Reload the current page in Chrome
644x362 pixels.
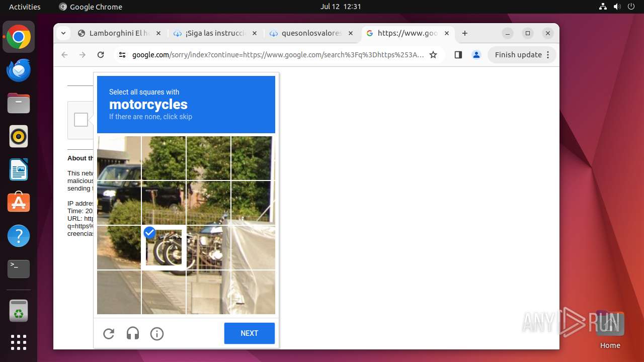(x=101, y=55)
